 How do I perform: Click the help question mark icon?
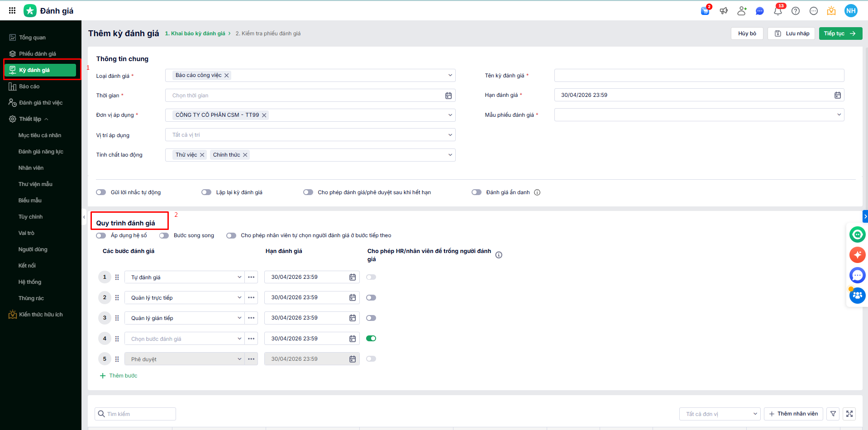(796, 11)
